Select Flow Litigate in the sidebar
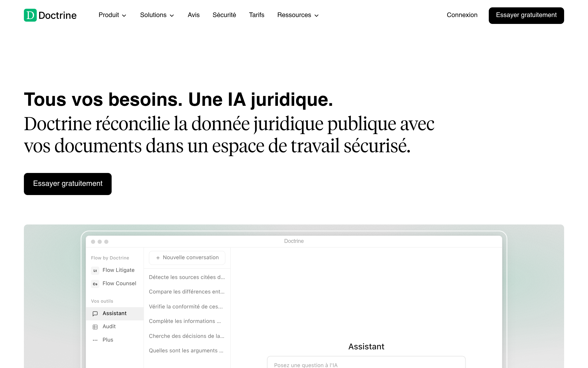The height and width of the screenshot is (368, 588). click(115, 270)
